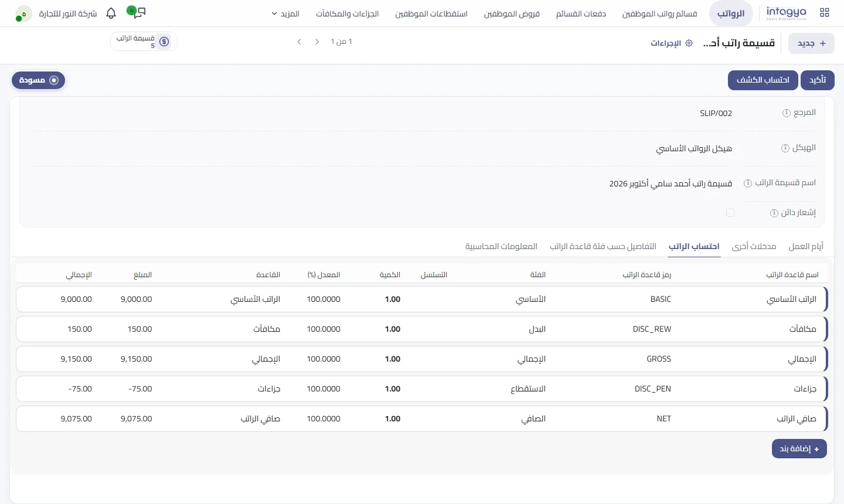Click the احتساب الكشف button
This screenshot has width=844, height=504.
[x=763, y=80]
